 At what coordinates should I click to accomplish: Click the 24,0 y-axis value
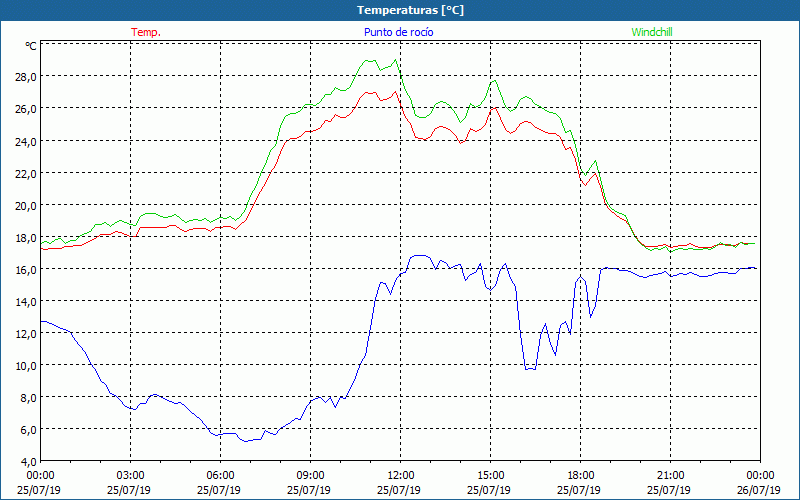(27, 141)
